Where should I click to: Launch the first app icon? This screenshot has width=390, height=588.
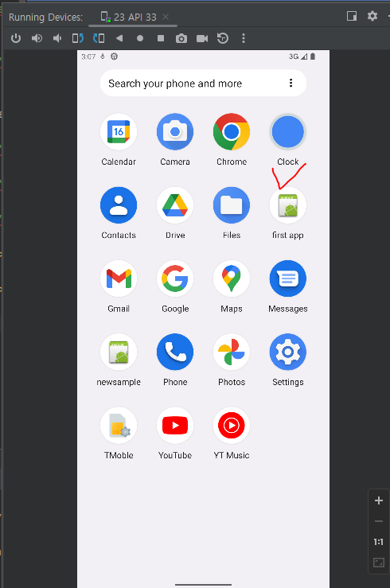[x=288, y=205]
